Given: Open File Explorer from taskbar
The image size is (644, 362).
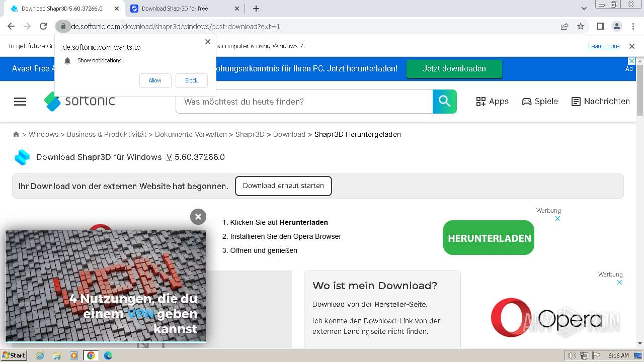Looking at the screenshot, I should point(57,355).
